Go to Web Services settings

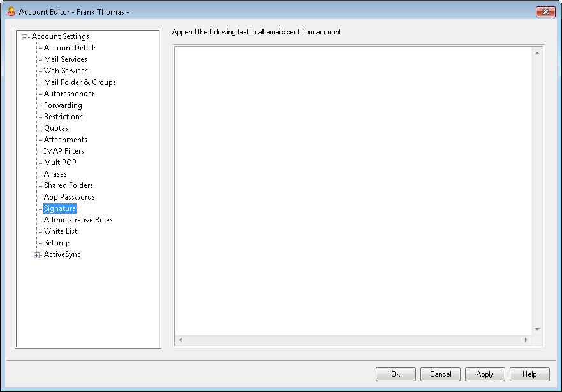click(x=66, y=71)
